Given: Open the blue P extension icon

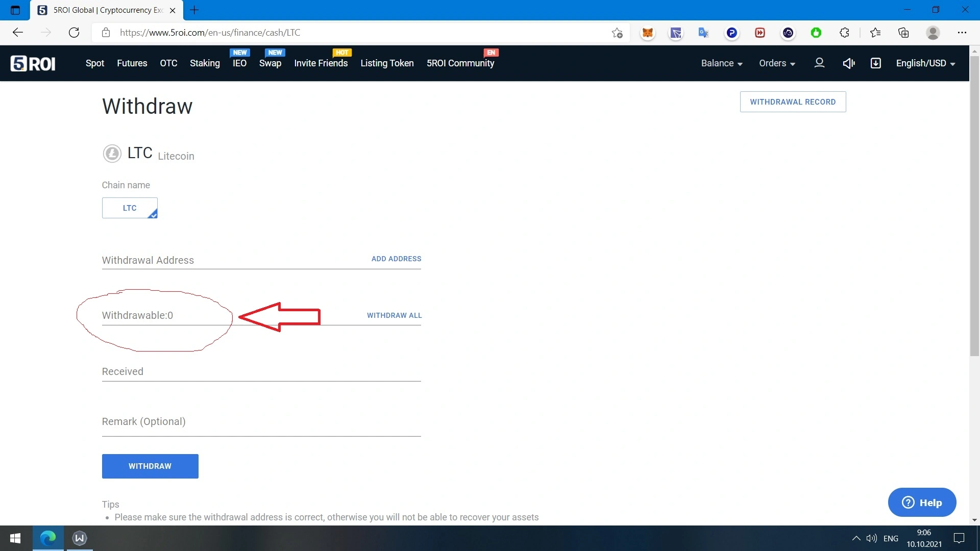Looking at the screenshot, I should pyautogui.click(x=732, y=33).
